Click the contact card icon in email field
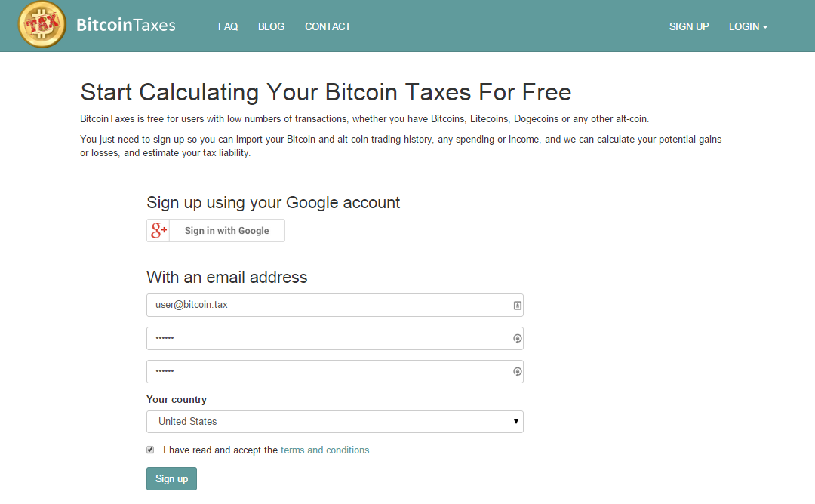The height and width of the screenshot is (504, 815). click(x=517, y=306)
